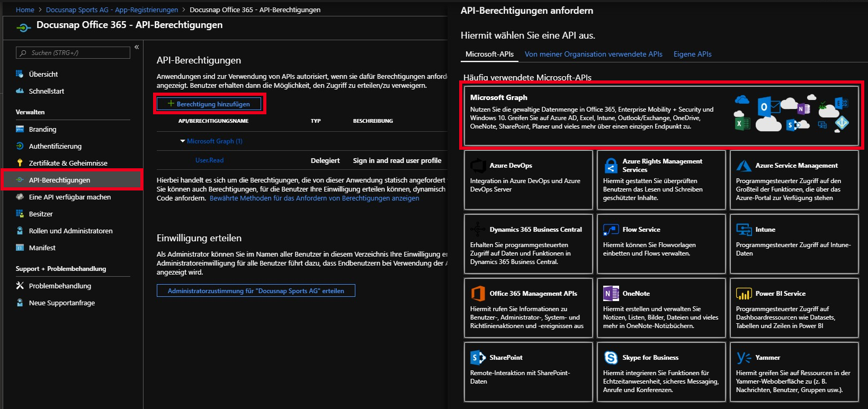Screen dimensions: 868x409
Task: Click the Intune icon
Action: pos(744,230)
